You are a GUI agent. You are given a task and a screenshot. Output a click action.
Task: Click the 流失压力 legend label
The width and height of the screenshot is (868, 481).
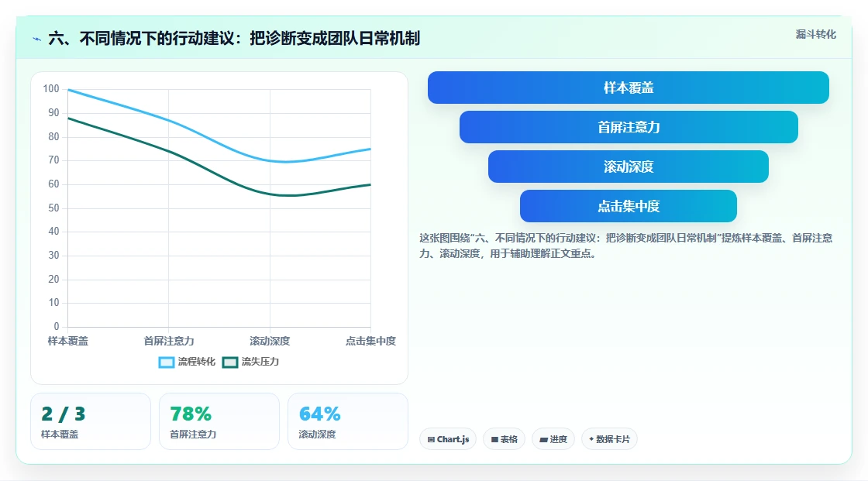click(260, 362)
